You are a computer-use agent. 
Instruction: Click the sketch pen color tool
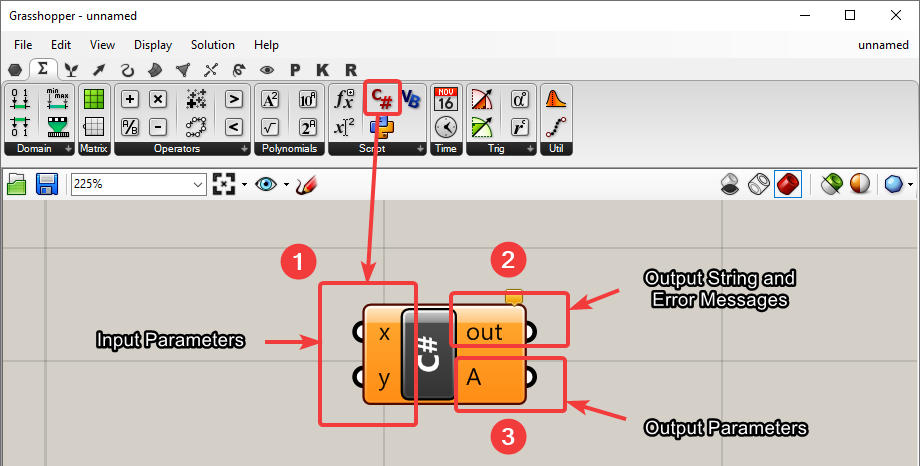point(307,185)
